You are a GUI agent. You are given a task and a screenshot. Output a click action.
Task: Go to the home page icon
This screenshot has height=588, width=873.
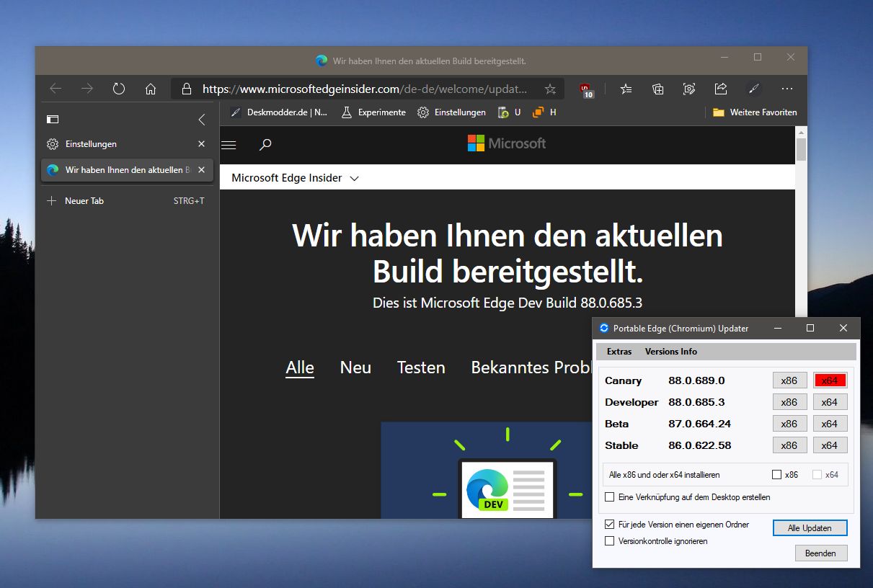(x=151, y=89)
